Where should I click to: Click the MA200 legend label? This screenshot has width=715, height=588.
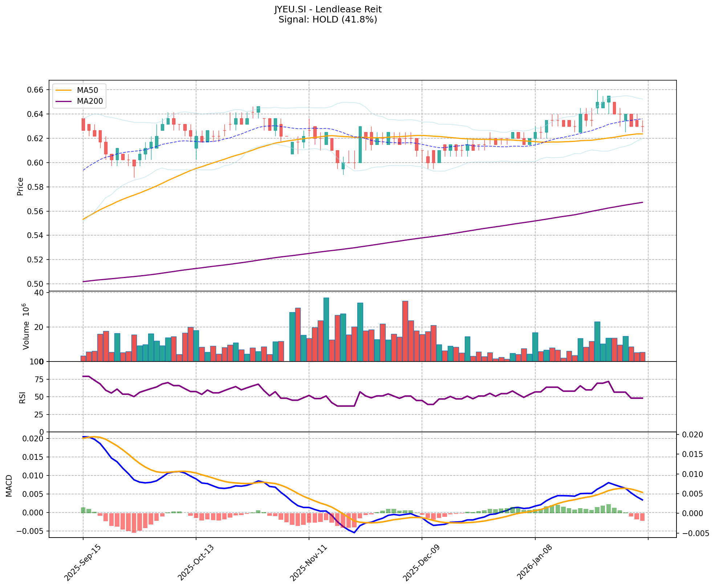click(x=90, y=101)
